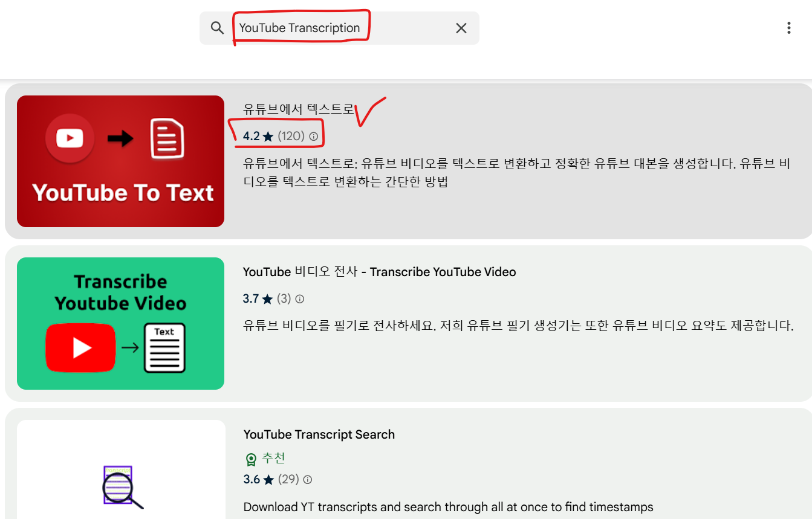
Task: Open the YouTube Transcript Search extension page
Action: tap(319, 434)
